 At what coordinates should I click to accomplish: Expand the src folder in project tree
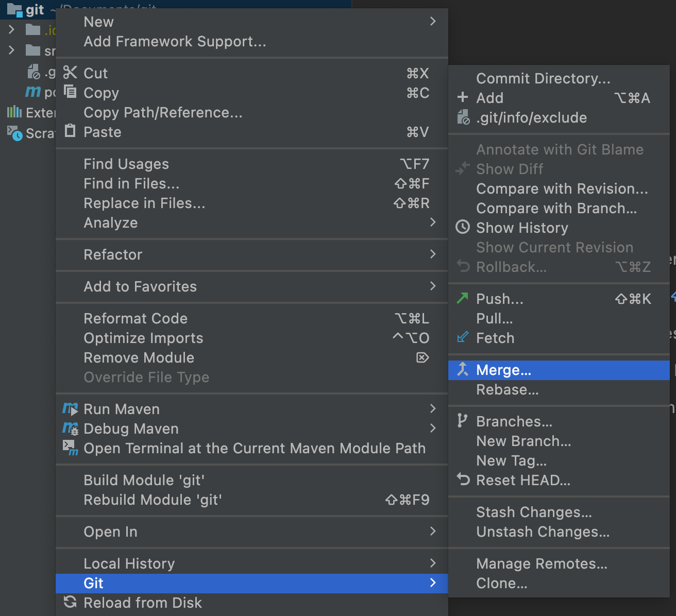click(x=11, y=50)
